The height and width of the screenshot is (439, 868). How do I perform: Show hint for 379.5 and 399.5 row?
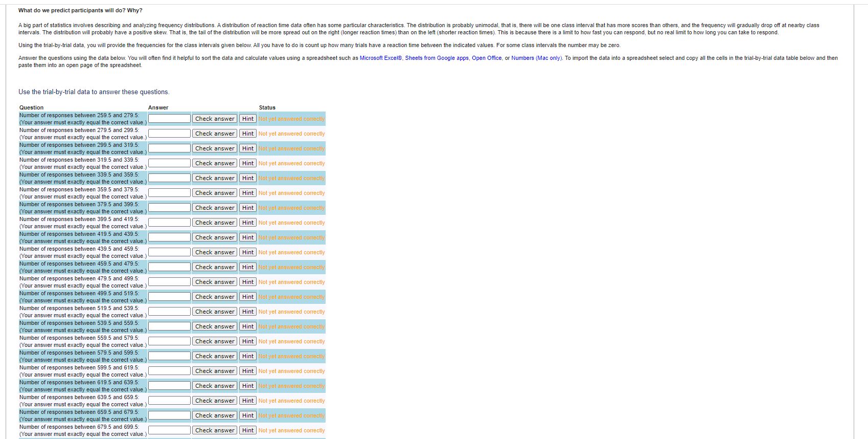pyautogui.click(x=248, y=208)
